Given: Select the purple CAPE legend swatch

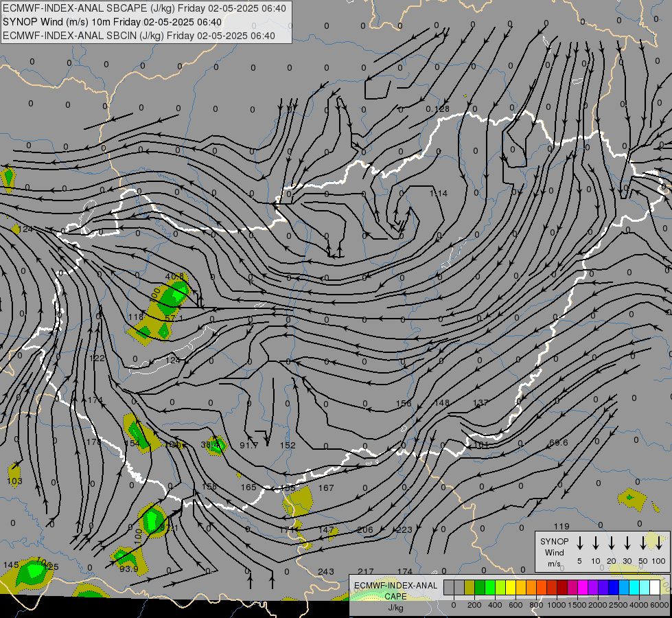Looking at the screenshot, I should [592, 588].
